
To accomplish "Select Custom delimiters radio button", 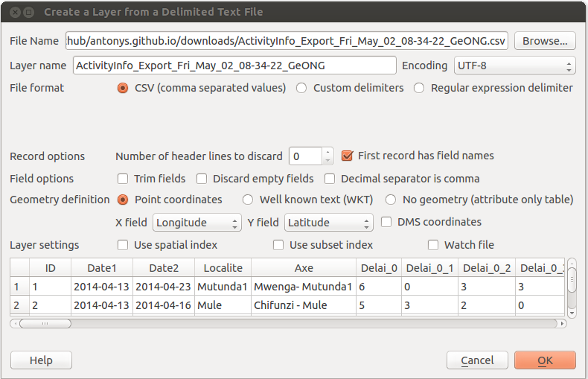I will [301, 88].
